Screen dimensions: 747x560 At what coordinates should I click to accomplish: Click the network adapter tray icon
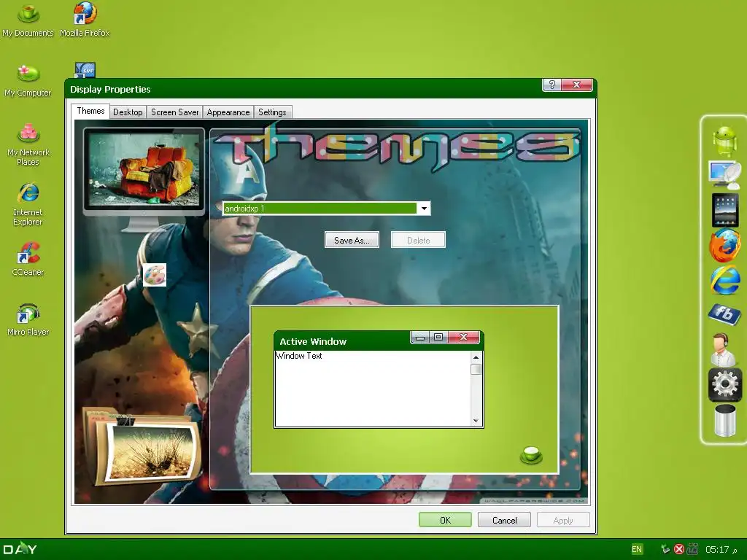(693, 549)
